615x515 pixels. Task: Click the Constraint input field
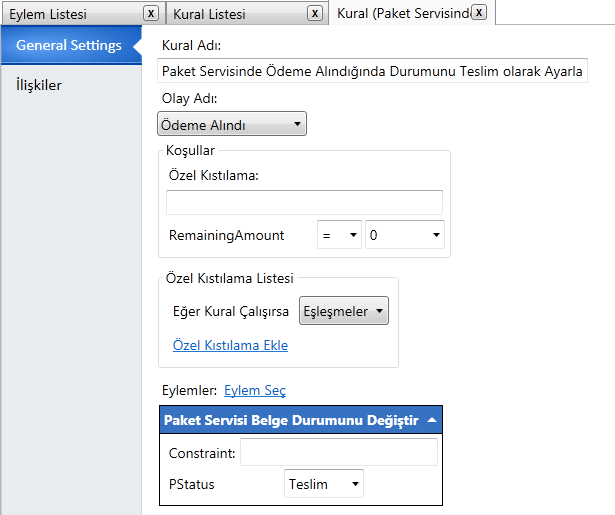tap(339, 453)
